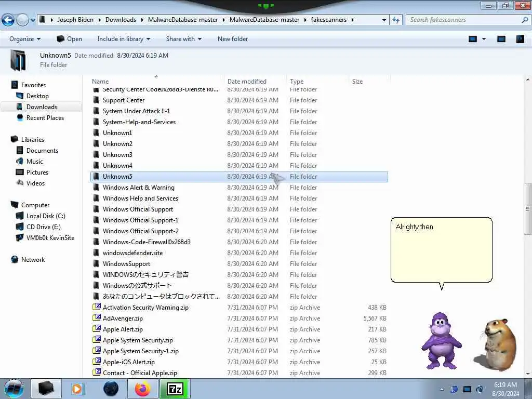This screenshot has height=399, width=532.
Task: Open CD Drive (E:)
Action: tap(44, 227)
